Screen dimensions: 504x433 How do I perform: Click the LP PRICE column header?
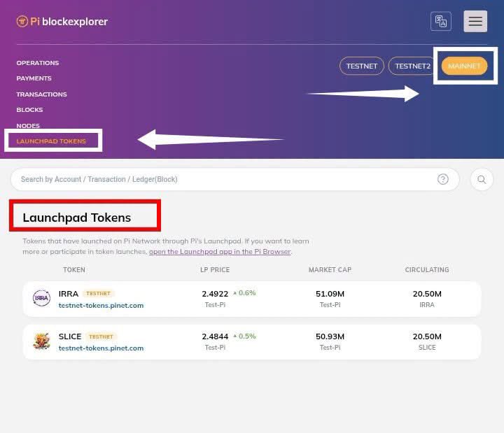[215, 270]
